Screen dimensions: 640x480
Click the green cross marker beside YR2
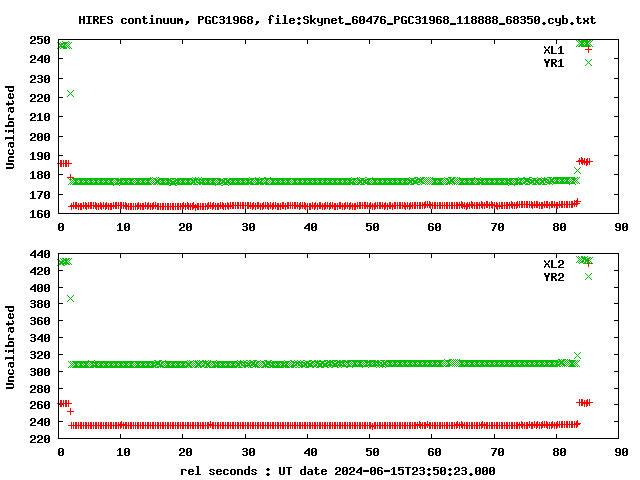pos(588,277)
